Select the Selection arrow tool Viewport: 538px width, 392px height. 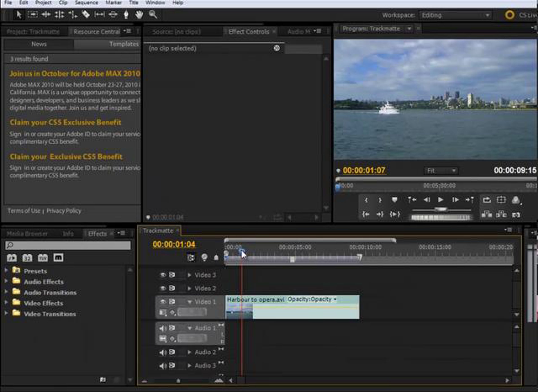tap(19, 15)
